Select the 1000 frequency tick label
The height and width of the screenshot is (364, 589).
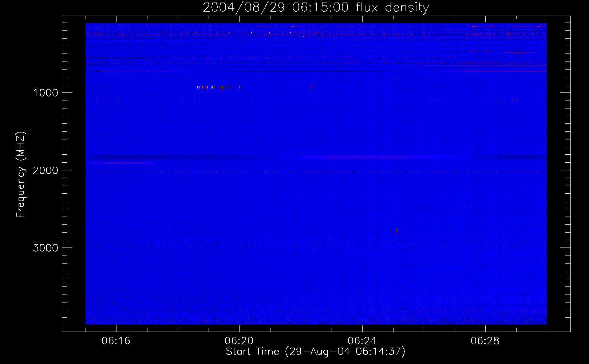pos(46,93)
